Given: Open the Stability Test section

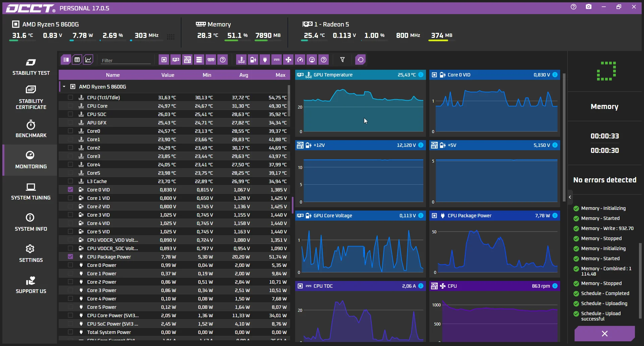Looking at the screenshot, I should click(31, 67).
